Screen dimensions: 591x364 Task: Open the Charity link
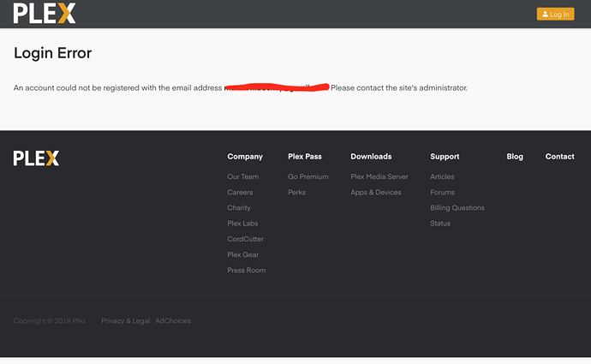click(239, 208)
